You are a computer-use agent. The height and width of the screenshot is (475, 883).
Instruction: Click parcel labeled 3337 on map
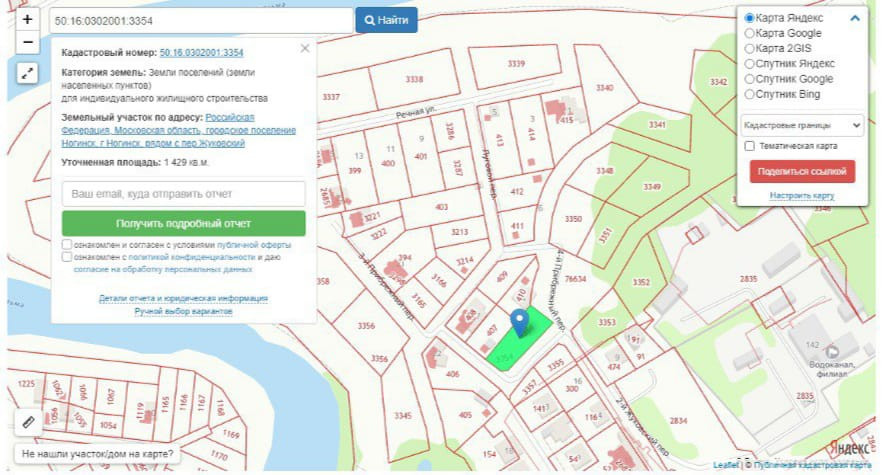tap(331, 97)
